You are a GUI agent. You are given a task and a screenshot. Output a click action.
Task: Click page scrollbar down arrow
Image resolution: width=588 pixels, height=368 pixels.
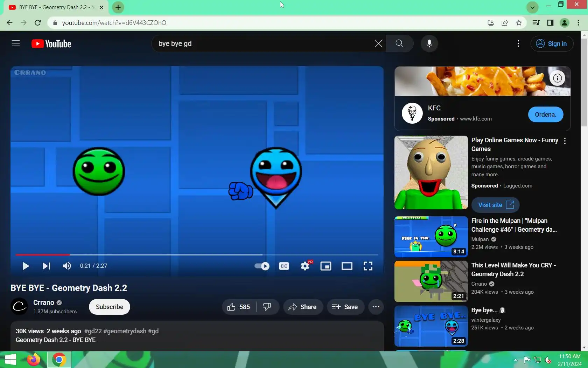point(584,347)
